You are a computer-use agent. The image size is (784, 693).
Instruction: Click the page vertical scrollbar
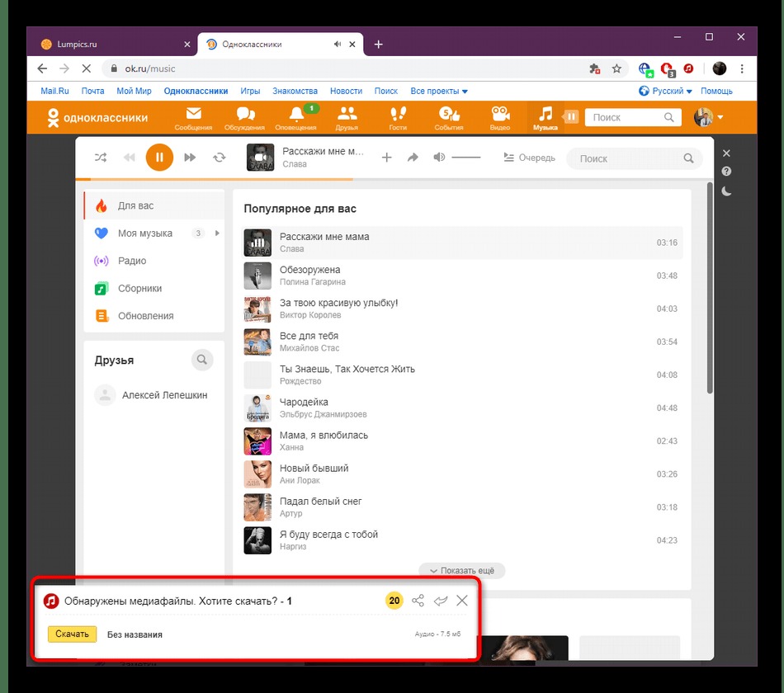[710, 289]
